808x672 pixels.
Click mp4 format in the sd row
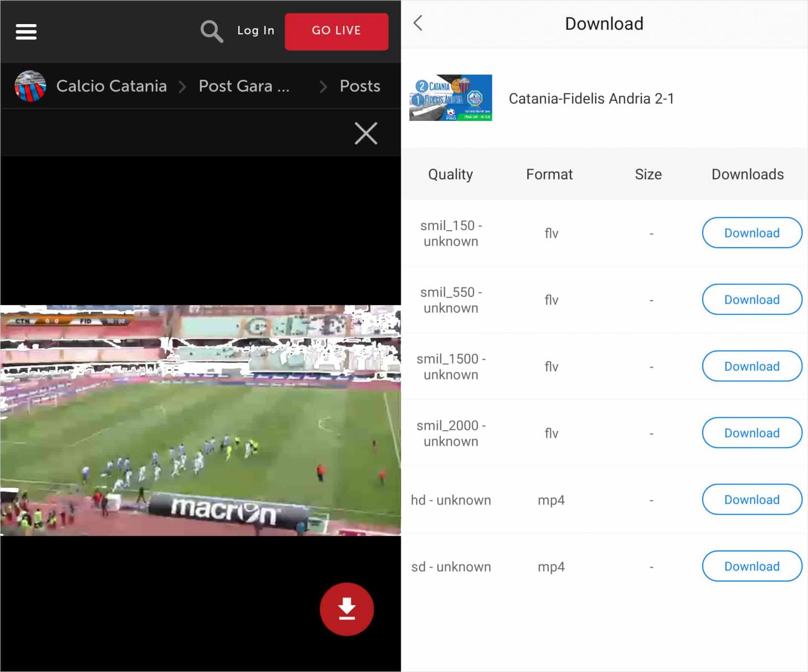[x=551, y=567]
